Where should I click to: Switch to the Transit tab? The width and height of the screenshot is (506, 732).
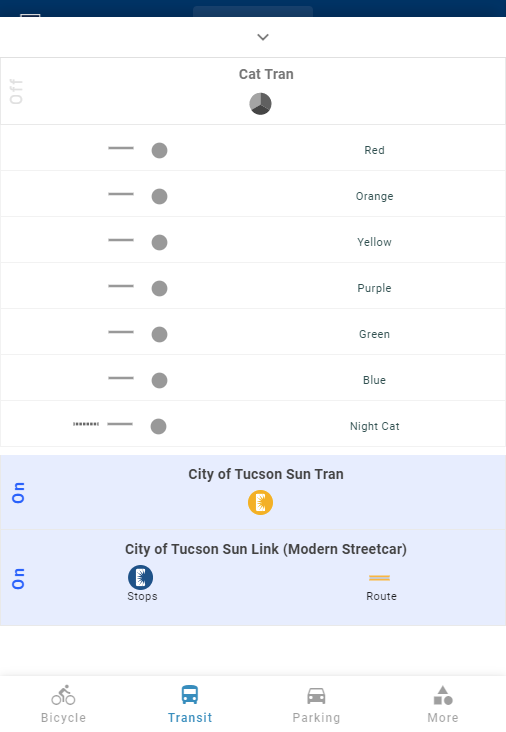pyautogui.click(x=190, y=704)
